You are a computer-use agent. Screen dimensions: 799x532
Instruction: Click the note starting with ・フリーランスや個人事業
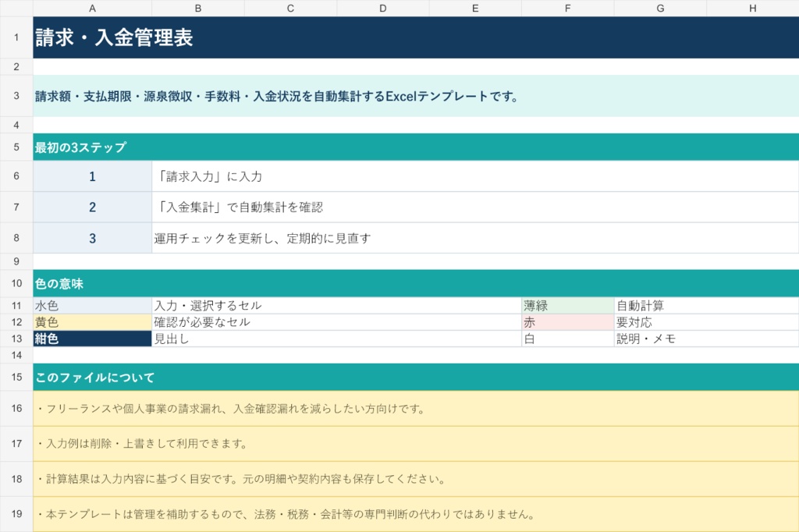click(416, 408)
